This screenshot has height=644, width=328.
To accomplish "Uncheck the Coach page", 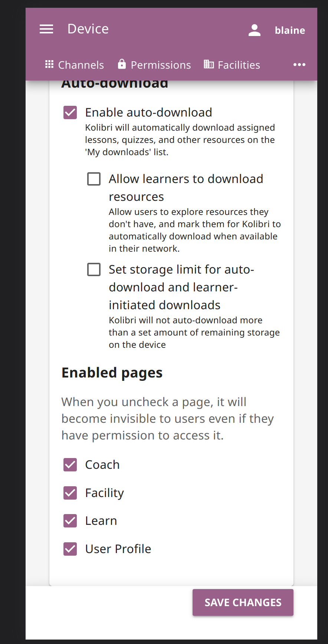I will pyautogui.click(x=70, y=464).
